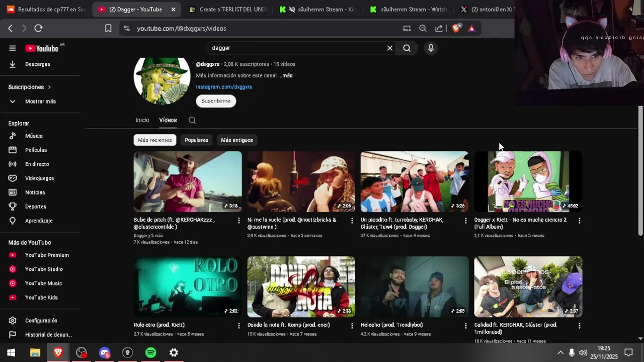
Task: Expand Mostrar más in Suscripciones
Action: pos(40,101)
